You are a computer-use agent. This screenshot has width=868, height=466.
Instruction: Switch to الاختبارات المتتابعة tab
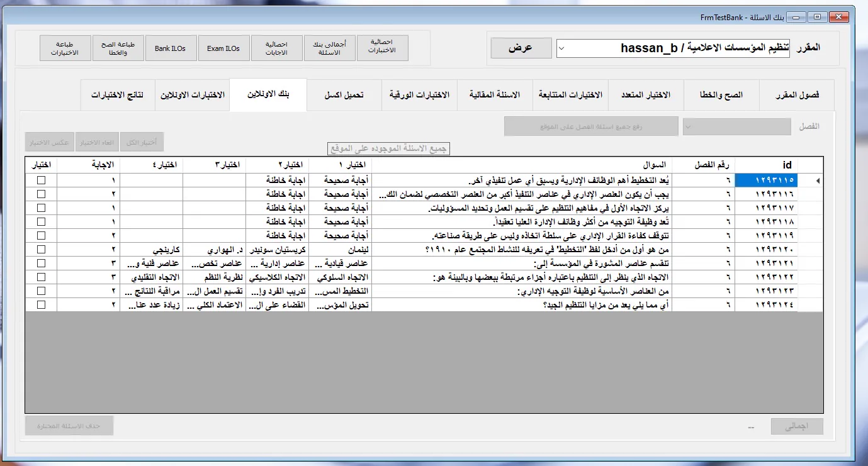pyautogui.click(x=570, y=96)
